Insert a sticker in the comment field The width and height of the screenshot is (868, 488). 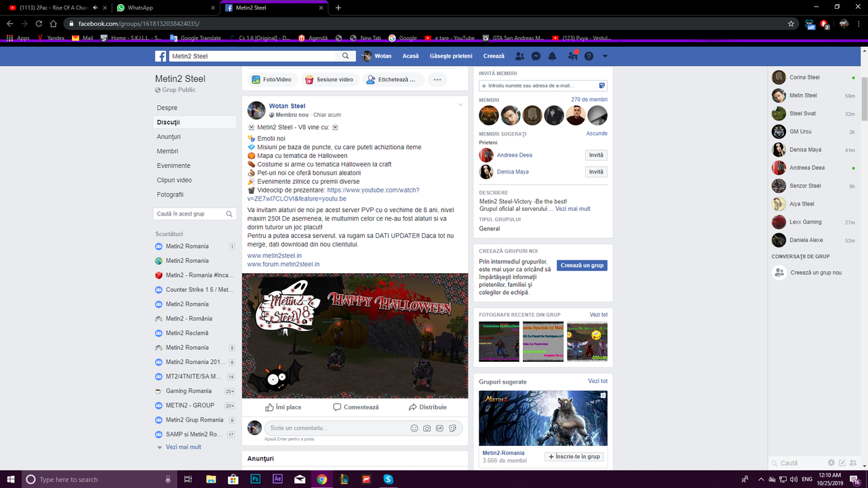(452, 428)
